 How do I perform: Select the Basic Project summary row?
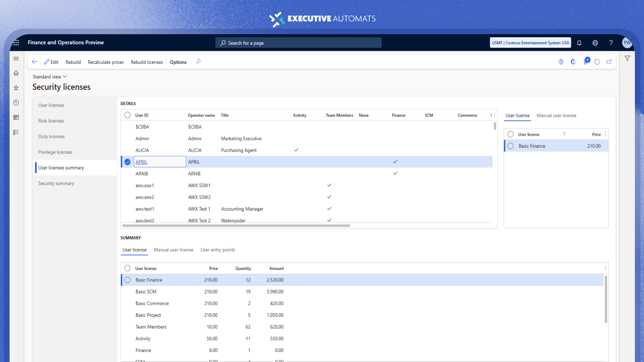pos(362,315)
